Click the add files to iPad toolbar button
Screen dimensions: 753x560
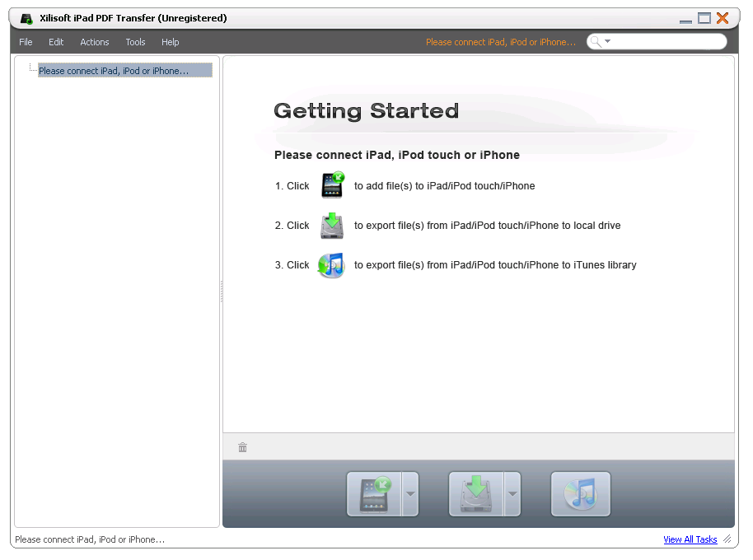pyautogui.click(x=374, y=494)
